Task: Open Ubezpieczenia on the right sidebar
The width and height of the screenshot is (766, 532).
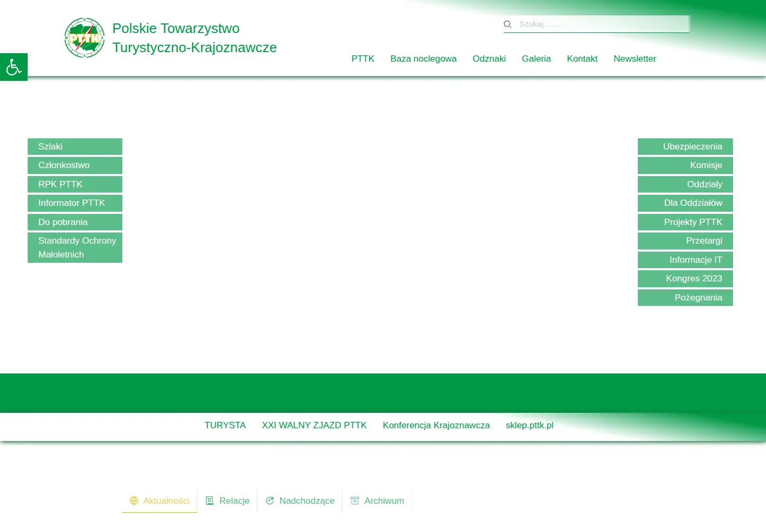Action: (685, 146)
